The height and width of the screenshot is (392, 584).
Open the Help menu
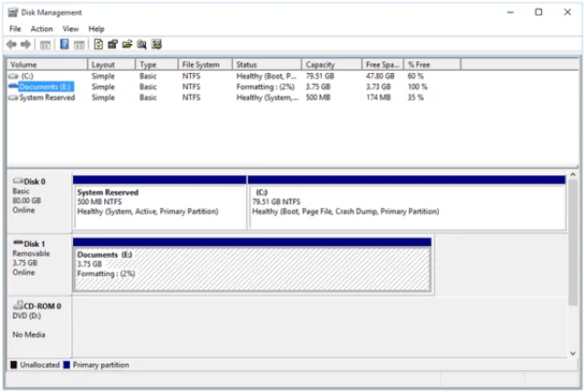[x=97, y=28]
